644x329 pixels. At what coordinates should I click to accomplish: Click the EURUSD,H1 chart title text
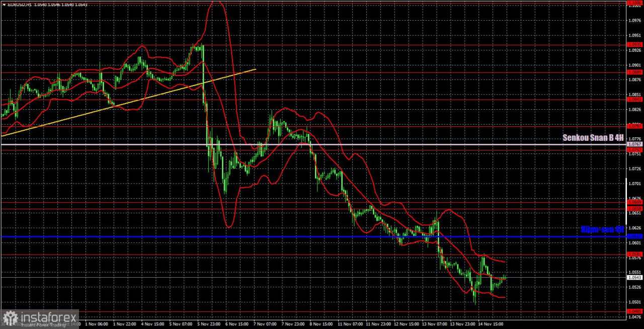pos(21,5)
